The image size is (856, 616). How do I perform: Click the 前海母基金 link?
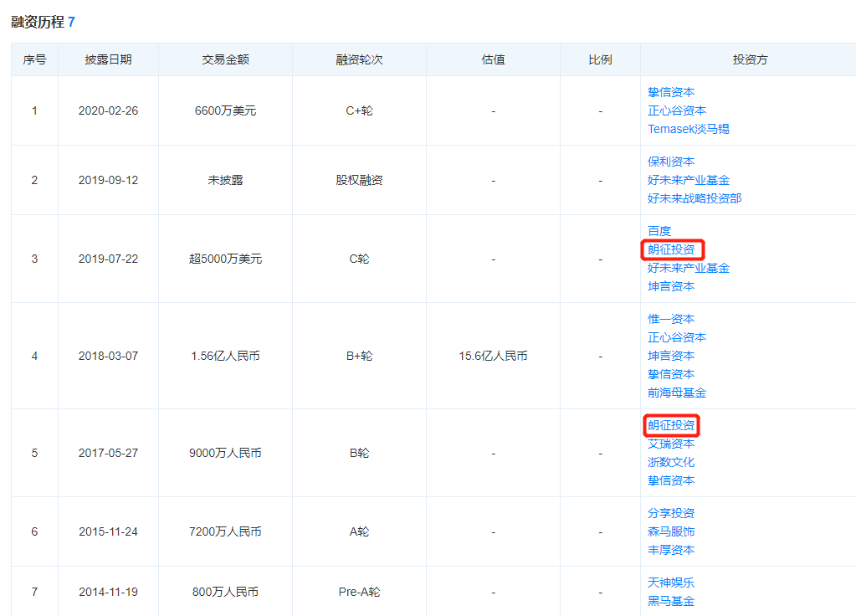(x=677, y=393)
